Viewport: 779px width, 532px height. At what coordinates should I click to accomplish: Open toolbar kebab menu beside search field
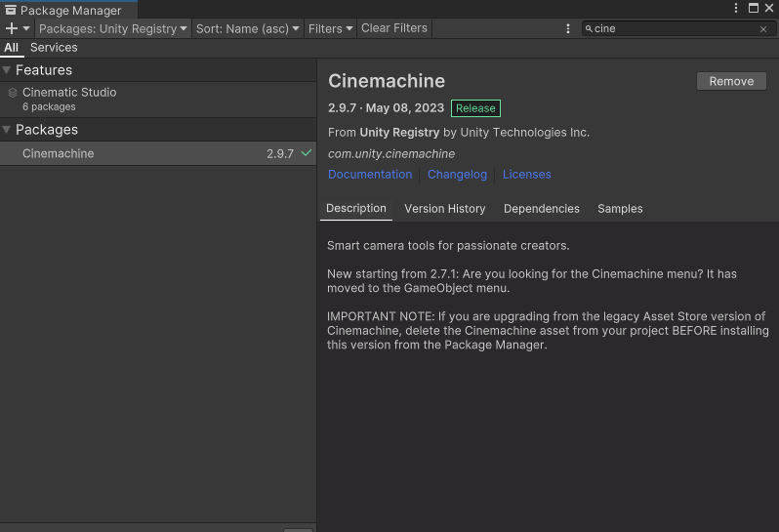click(568, 29)
